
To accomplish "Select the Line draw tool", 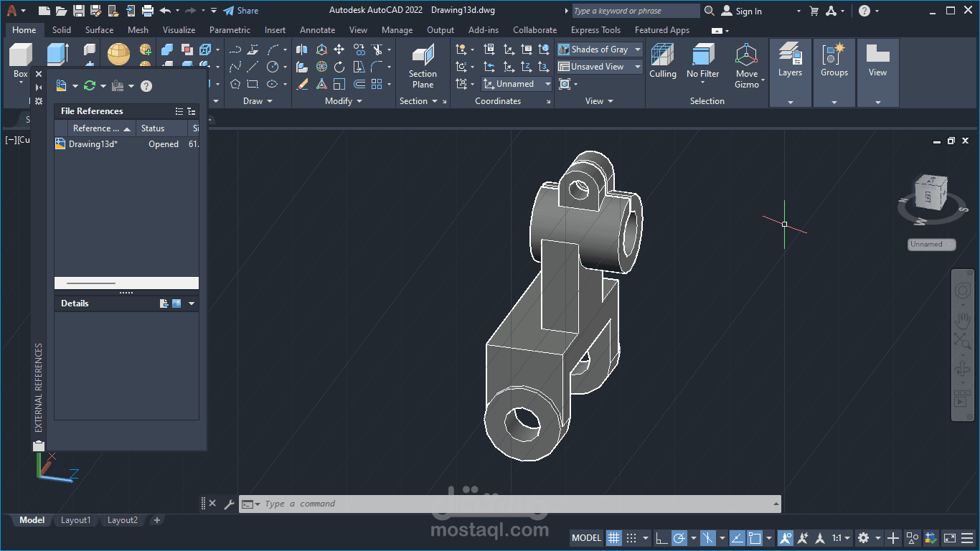I will [x=253, y=67].
